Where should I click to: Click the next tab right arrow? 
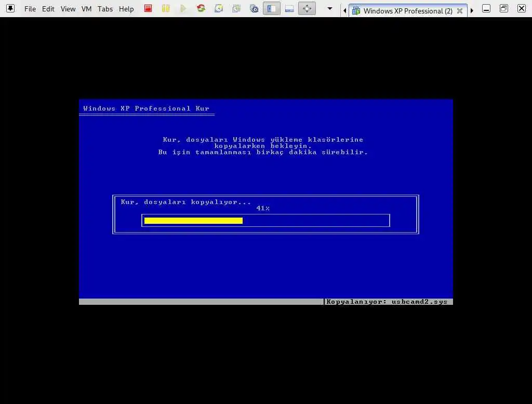472,11
